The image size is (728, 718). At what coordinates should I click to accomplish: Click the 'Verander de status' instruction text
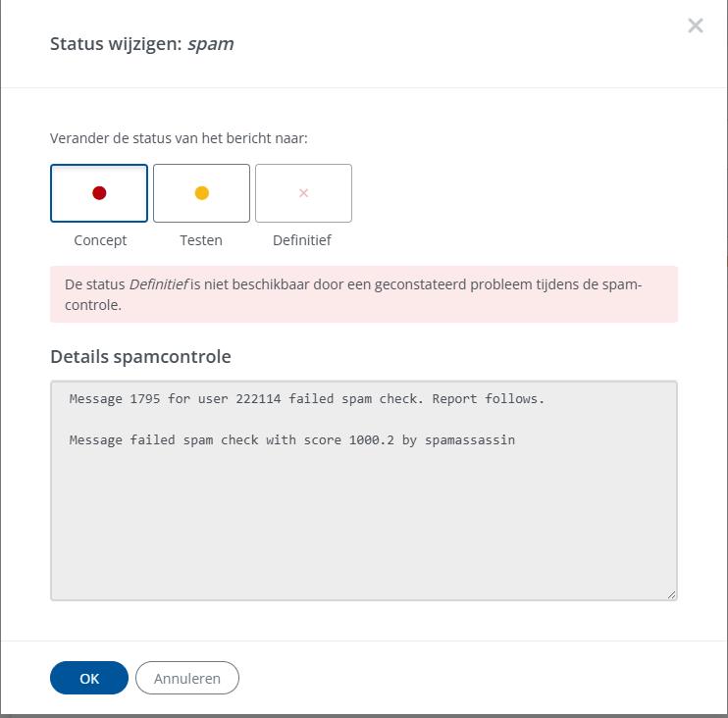point(179,138)
